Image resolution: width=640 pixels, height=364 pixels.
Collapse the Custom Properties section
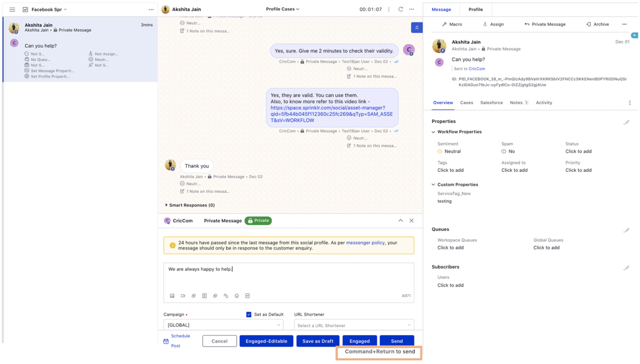433,185
